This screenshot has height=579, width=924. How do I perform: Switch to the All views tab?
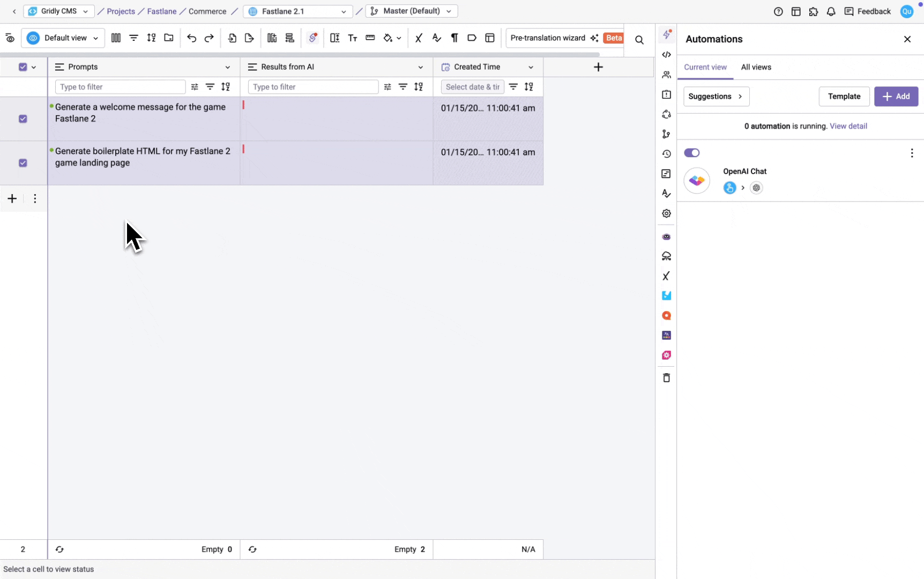click(x=756, y=67)
